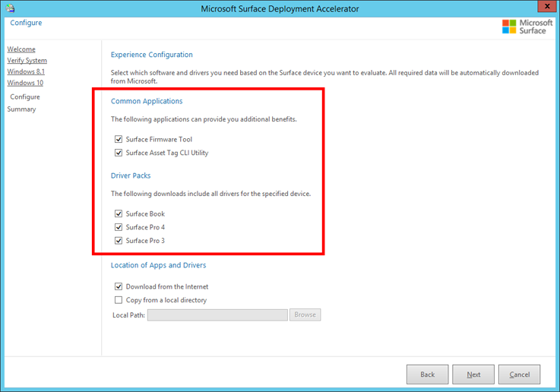Go to the Welcome step
Viewport: 560px width, 392px height.
point(21,49)
